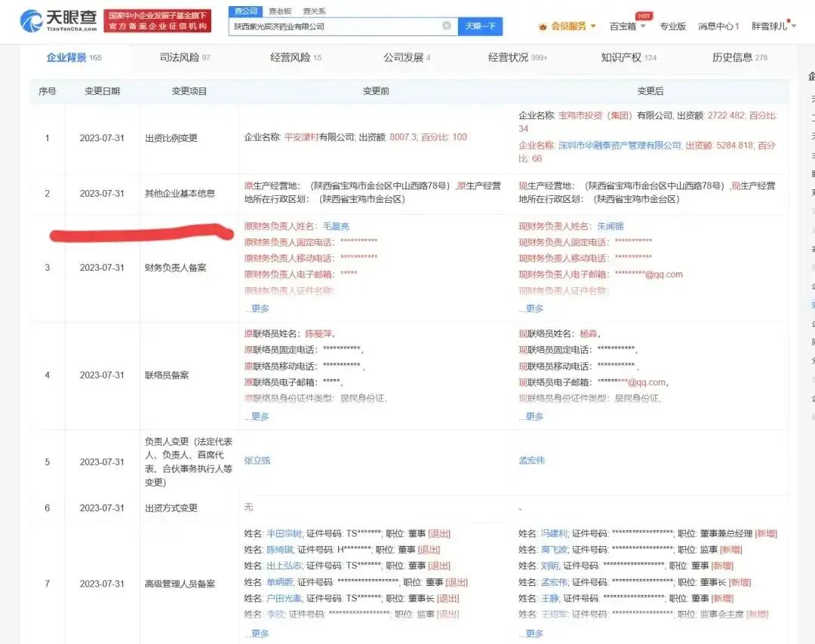This screenshot has height=644, width=815.
Task: Select the 历史信息 tab
Action: (740, 57)
